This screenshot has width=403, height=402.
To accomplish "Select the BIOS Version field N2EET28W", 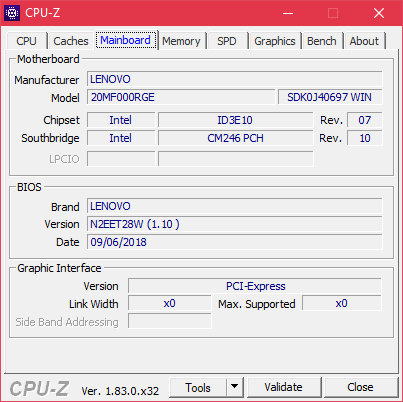I will coord(235,224).
